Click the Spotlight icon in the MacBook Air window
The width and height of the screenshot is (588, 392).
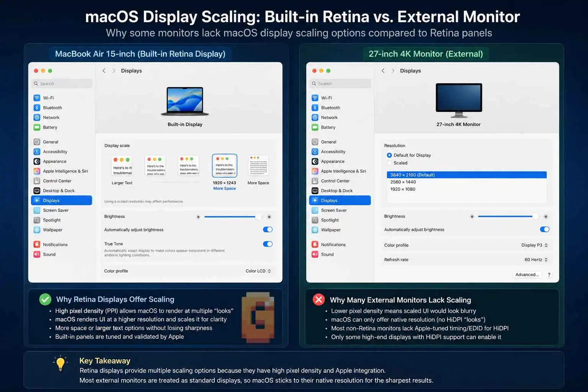pos(37,220)
